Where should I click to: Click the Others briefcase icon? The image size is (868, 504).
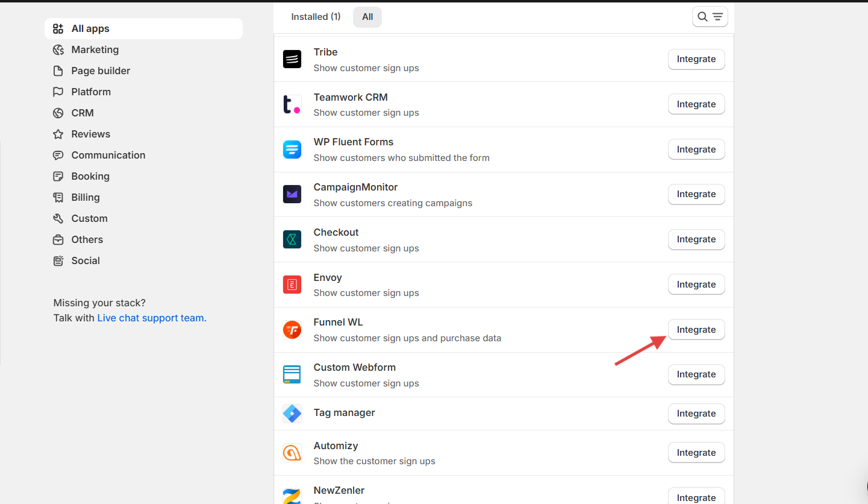pos(58,240)
